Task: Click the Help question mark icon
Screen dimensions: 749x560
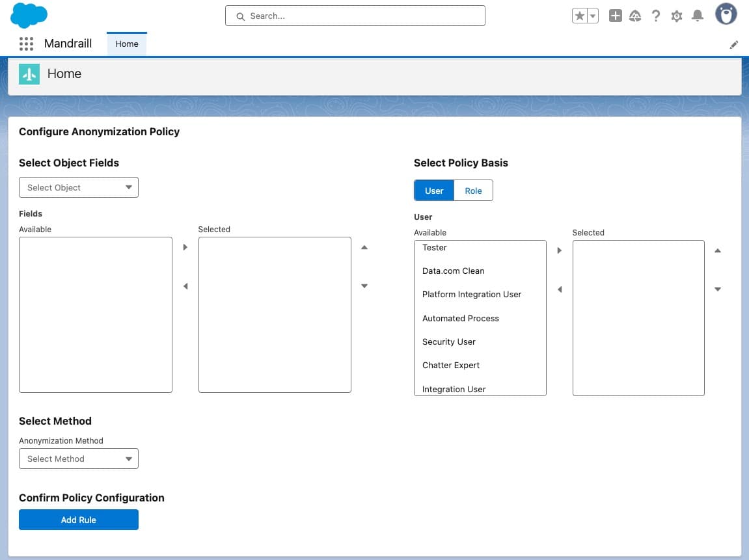Action: tap(656, 16)
